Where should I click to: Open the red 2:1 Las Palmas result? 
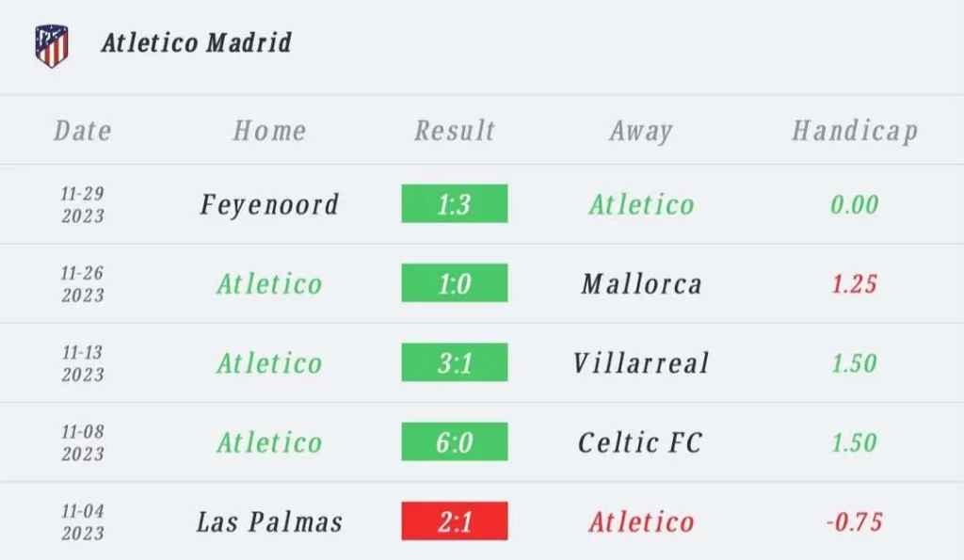click(x=455, y=520)
